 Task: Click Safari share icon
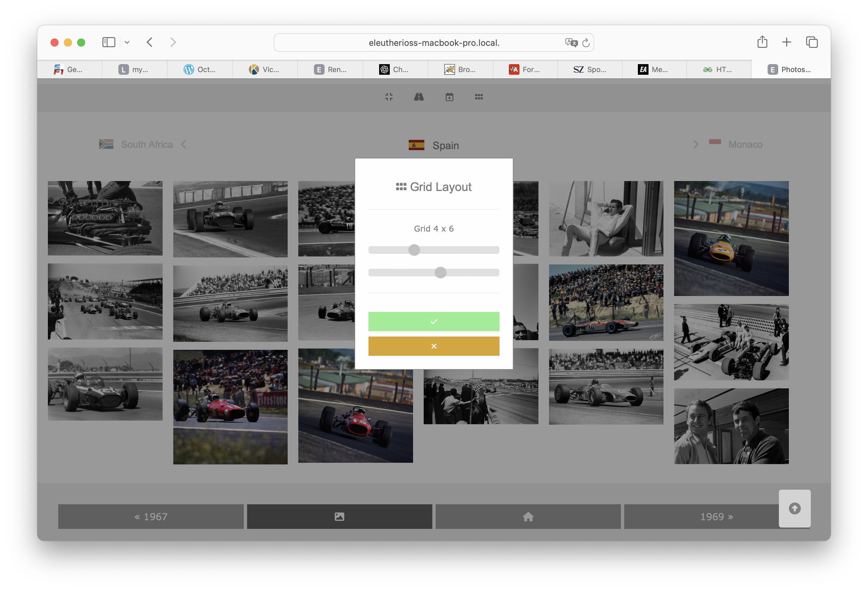pos(762,42)
